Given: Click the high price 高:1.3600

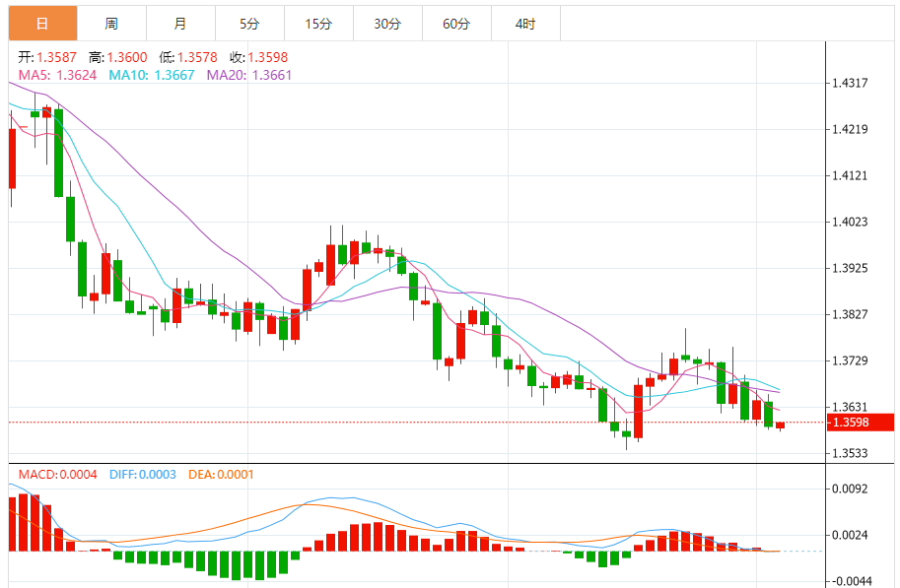Looking at the screenshot, I should point(118,57).
